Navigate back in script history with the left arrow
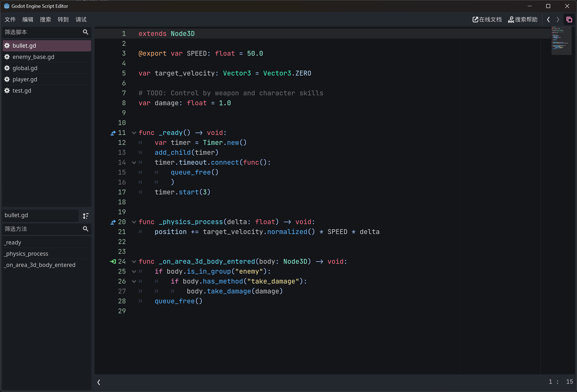 [x=548, y=19]
